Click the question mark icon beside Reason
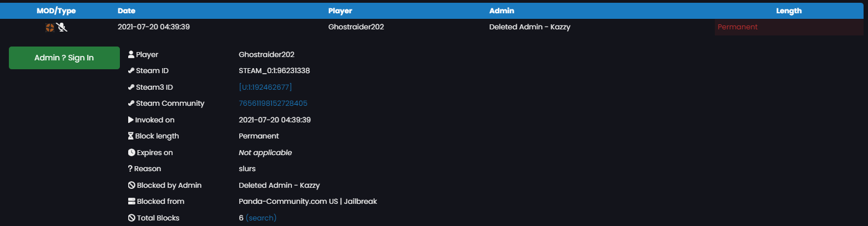Viewport: 868px width, 226px height. (x=130, y=169)
